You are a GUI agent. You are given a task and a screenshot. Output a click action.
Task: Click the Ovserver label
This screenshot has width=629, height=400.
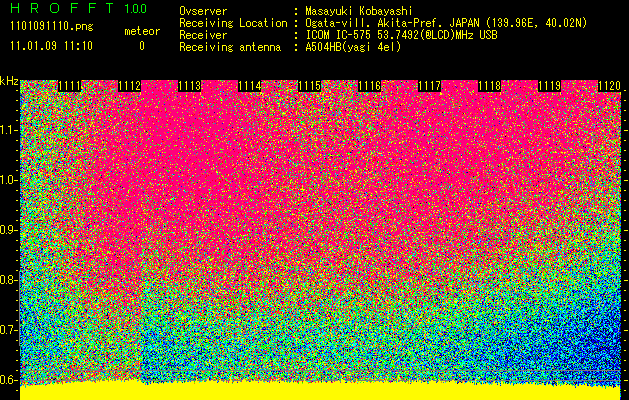(203, 11)
